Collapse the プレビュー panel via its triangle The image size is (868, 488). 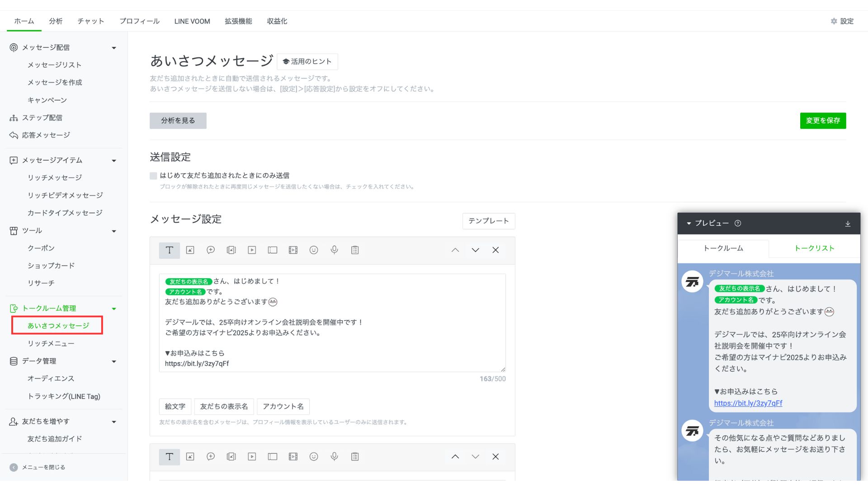pyautogui.click(x=689, y=224)
